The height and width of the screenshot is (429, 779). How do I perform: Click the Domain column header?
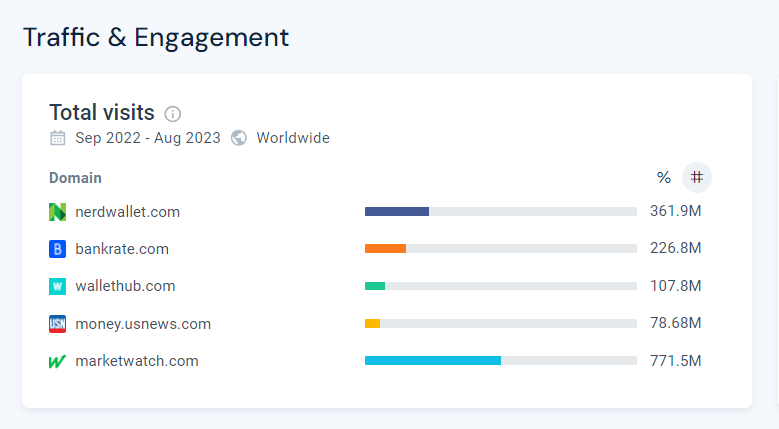(76, 178)
